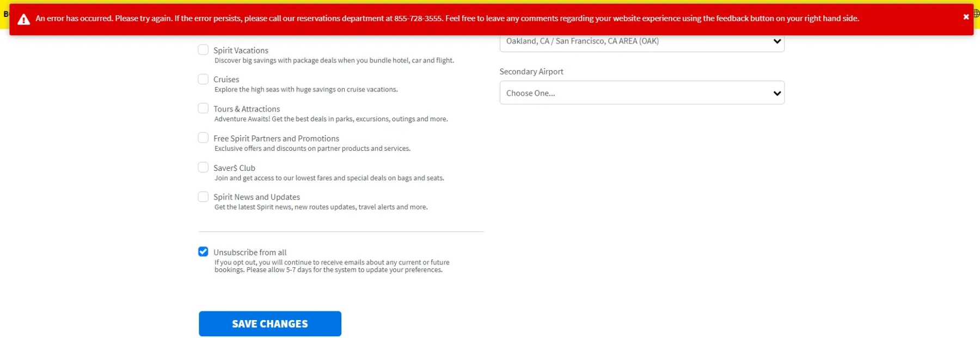Viewport: 980px width, 338px height.
Task: Enable the Spirit Vacations checkbox
Action: (203, 50)
